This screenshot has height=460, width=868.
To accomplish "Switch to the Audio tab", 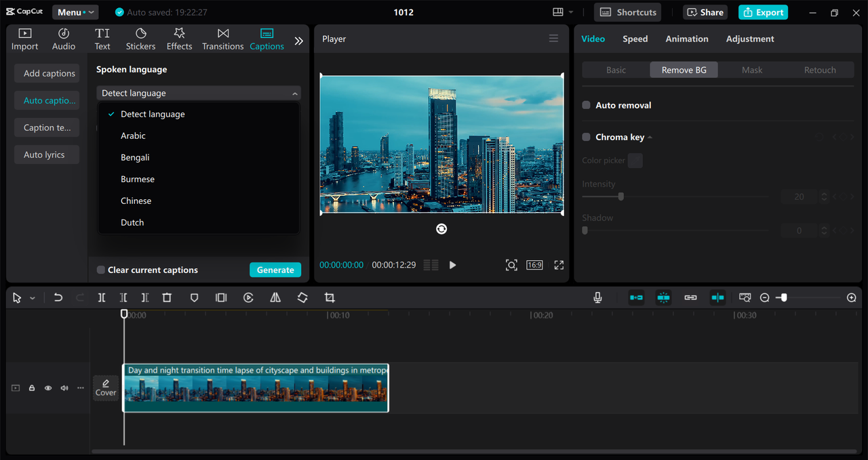I will click(64, 39).
